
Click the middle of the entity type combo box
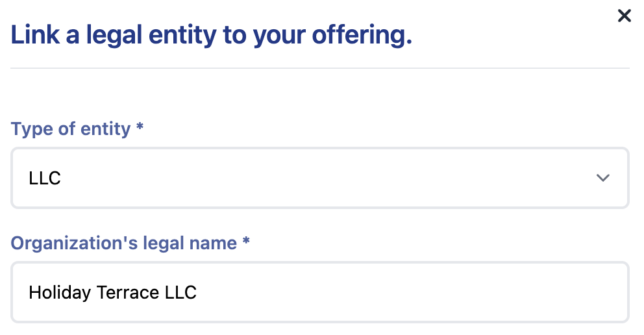[320, 178]
